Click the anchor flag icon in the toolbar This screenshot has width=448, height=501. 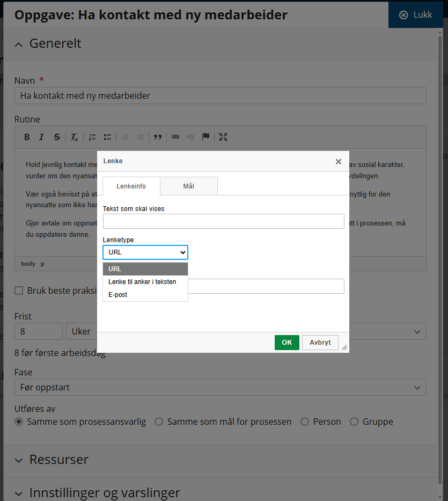[x=205, y=137]
